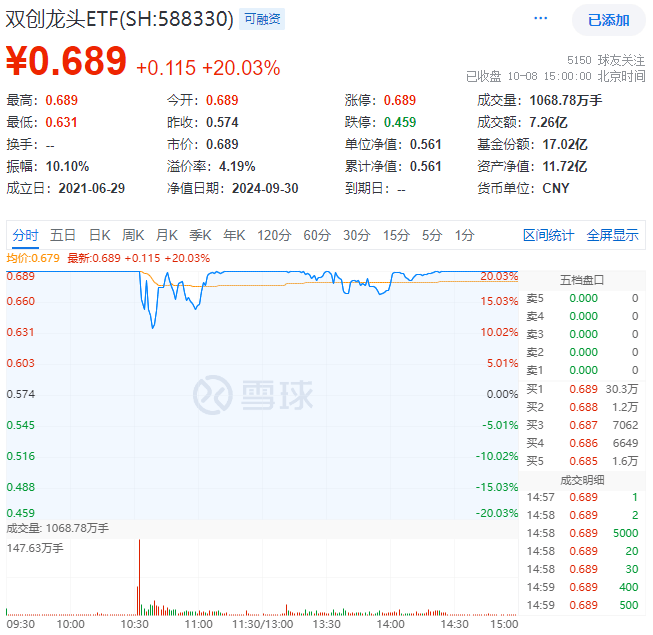
Task: Click the 买1 bid row 30.3万
Action: pyautogui.click(x=582, y=389)
